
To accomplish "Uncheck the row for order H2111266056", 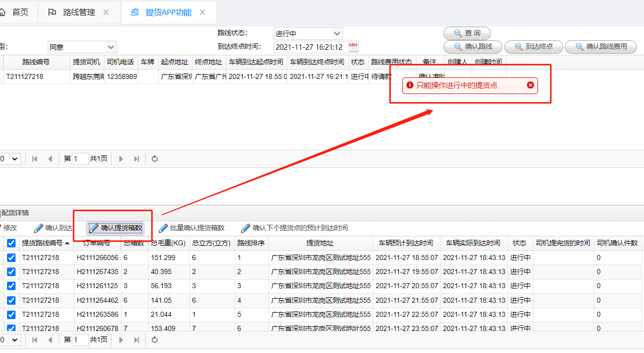I will tap(11, 257).
